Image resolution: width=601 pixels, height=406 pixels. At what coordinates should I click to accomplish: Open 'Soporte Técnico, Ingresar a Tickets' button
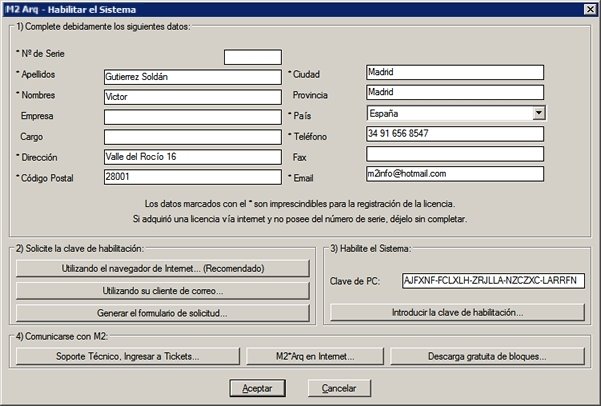pyautogui.click(x=128, y=355)
